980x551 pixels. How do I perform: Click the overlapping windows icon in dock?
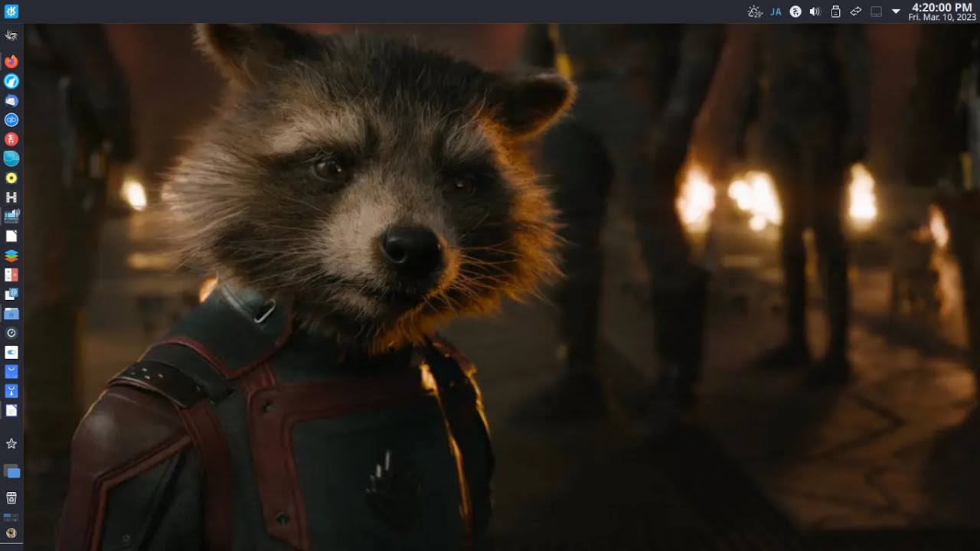[x=11, y=471]
